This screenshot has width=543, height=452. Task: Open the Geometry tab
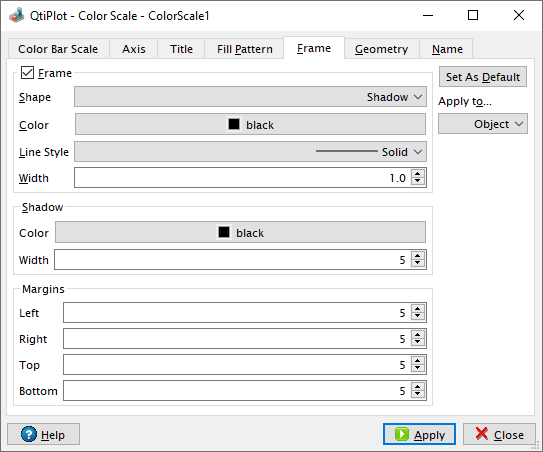tap(381, 49)
